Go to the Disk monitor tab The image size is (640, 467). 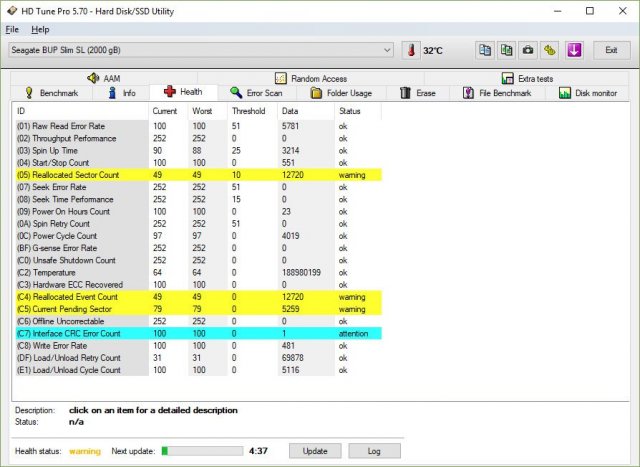click(589, 93)
